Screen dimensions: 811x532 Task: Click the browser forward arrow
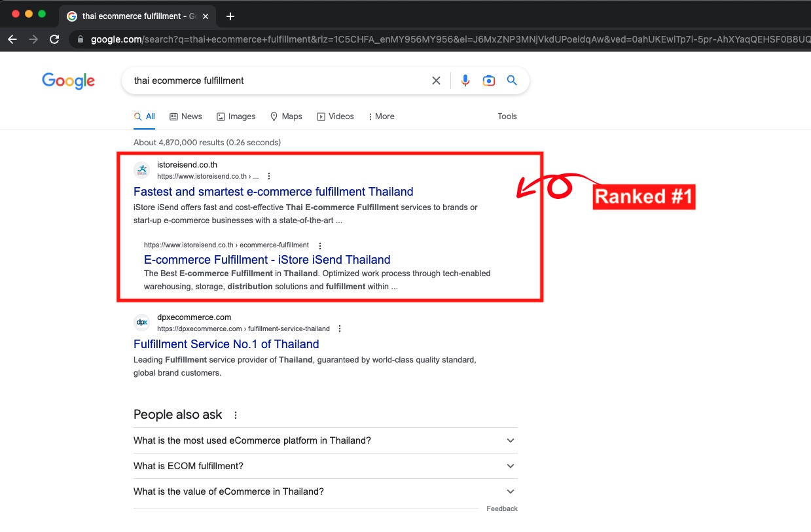pos(33,39)
